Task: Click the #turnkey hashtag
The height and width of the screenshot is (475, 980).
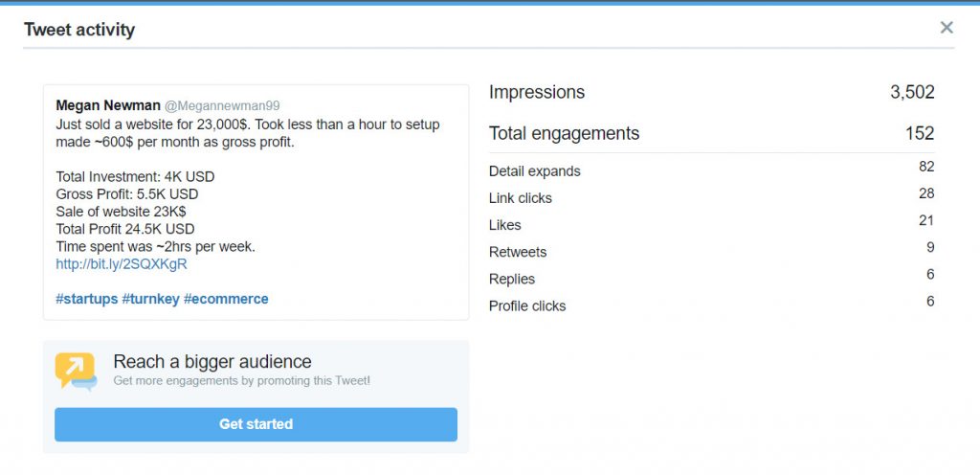Action: [x=150, y=299]
